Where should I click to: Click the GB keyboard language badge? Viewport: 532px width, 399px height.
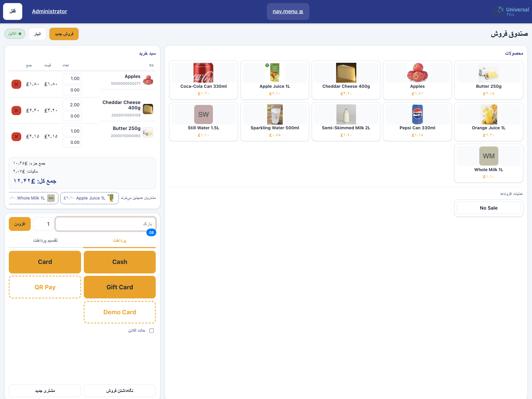[151, 233]
